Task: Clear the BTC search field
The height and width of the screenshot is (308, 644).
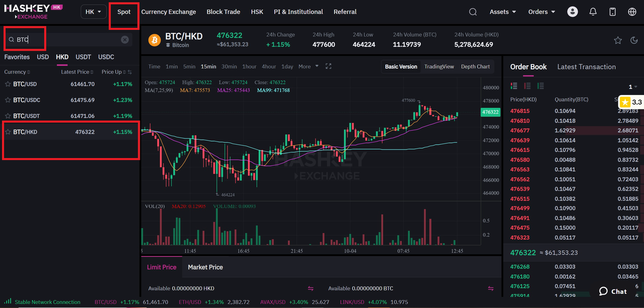Action: tap(125, 40)
